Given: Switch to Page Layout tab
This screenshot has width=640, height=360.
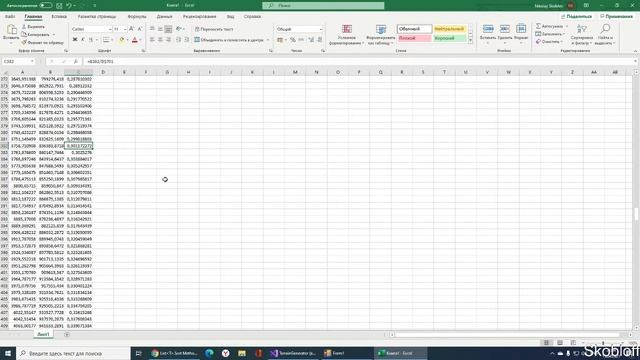Looking at the screenshot, I should pos(97,17).
